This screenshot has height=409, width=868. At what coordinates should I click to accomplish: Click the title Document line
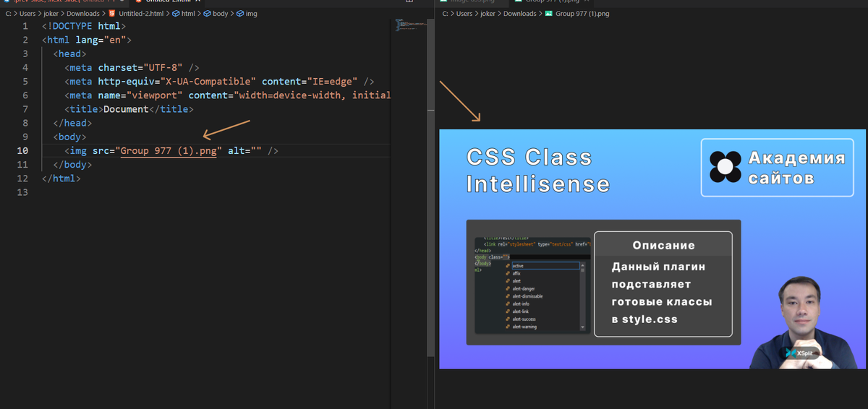coord(129,109)
